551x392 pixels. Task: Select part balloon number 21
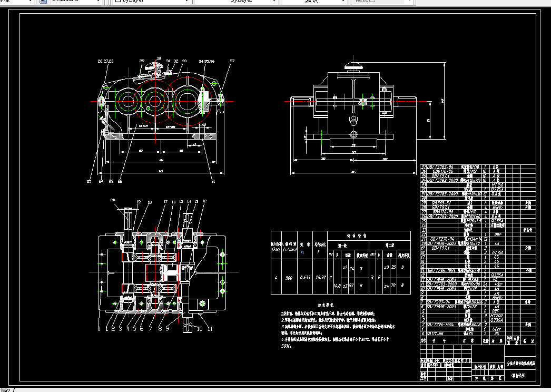pyautogui.click(x=213, y=181)
